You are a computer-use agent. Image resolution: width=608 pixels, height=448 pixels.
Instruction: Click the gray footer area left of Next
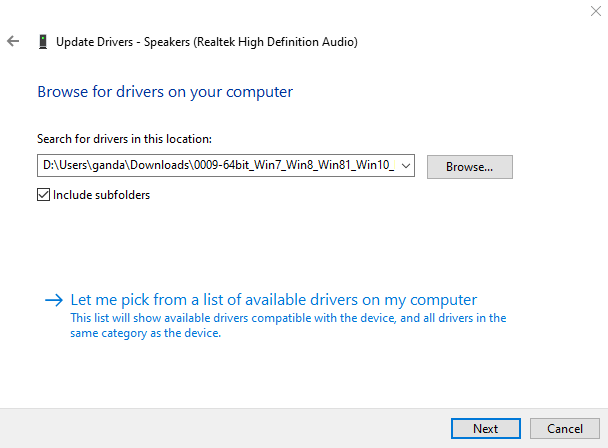click(220, 428)
